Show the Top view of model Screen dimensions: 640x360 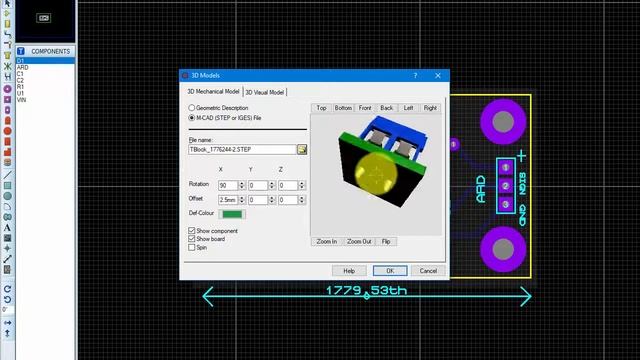[322, 108]
